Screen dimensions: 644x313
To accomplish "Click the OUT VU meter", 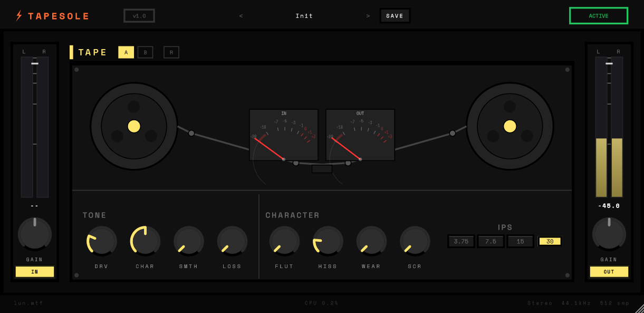I will click(360, 135).
